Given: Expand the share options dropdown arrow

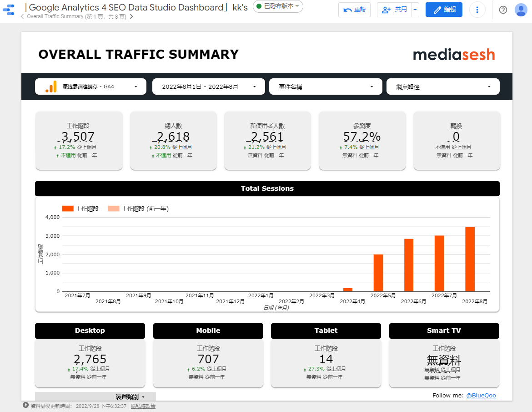Looking at the screenshot, I should (x=415, y=10).
